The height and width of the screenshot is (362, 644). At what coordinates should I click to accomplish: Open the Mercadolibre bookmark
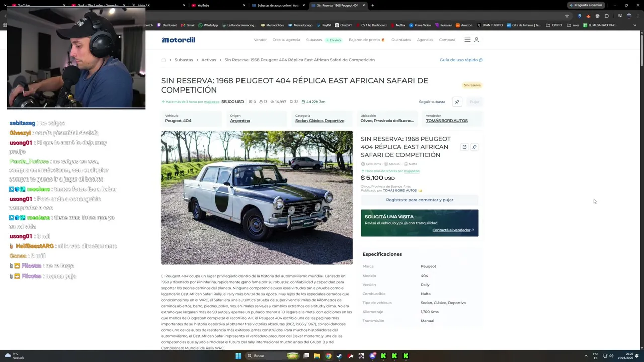pos(272,25)
